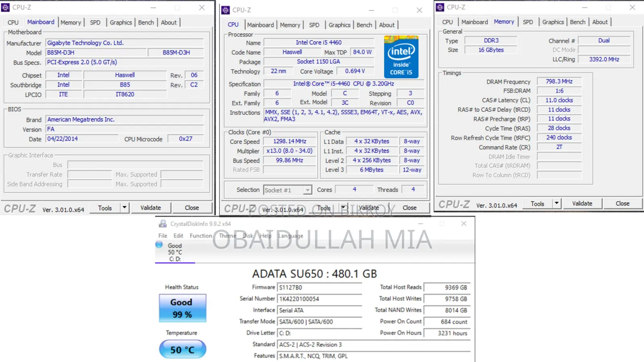
Task: Open Tools dropdown arrow in Memory window
Action: [557, 203]
